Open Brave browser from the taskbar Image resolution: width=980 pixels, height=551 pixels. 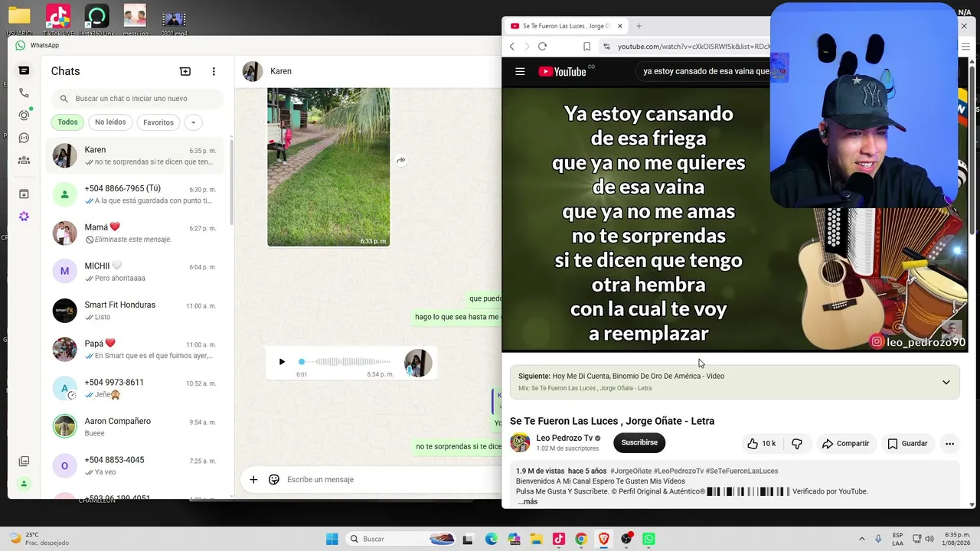click(604, 539)
